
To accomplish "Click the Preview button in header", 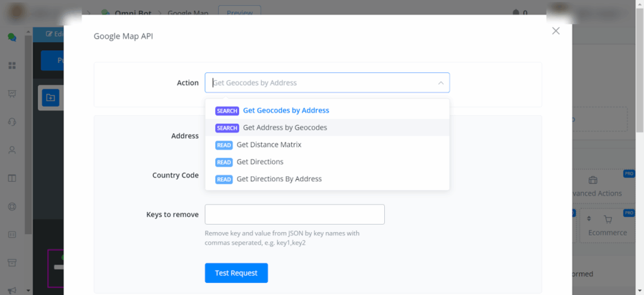I will [239, 13].
